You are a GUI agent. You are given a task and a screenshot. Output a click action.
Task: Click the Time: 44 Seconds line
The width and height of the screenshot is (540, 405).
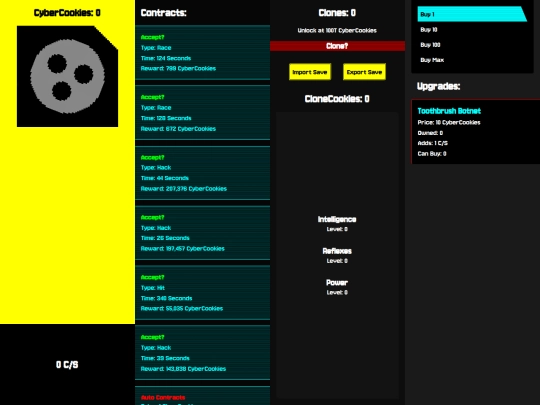tap(165, 178)
